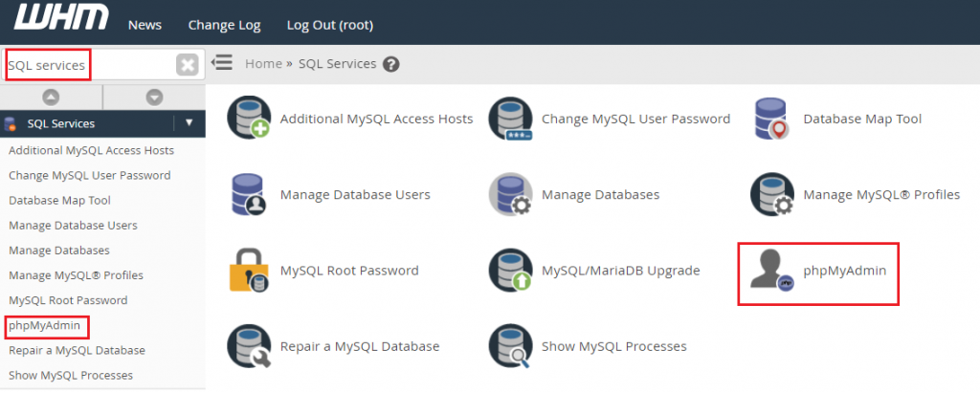980x393 pixels.
Task: Click the Show MySQL Processes magnifier icon
Action: [511, 345]
